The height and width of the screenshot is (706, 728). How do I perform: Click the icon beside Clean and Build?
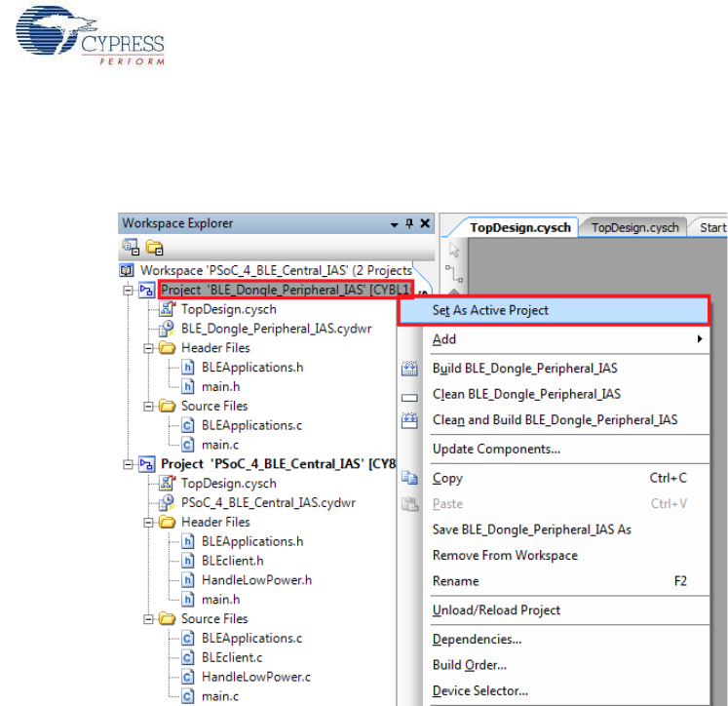409,420
